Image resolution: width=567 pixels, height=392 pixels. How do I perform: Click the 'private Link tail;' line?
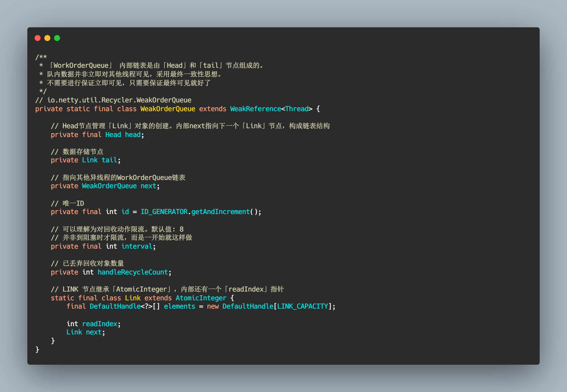86,160
